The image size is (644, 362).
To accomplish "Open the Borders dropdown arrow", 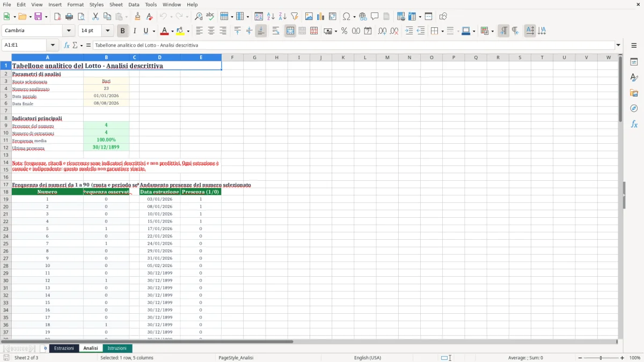I will pos(442,31).
